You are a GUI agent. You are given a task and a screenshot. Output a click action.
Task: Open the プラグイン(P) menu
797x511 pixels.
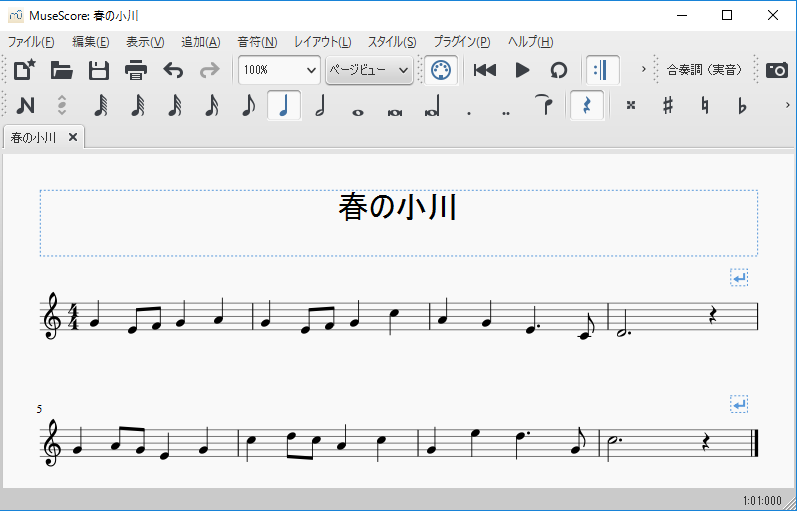[462, 42]
